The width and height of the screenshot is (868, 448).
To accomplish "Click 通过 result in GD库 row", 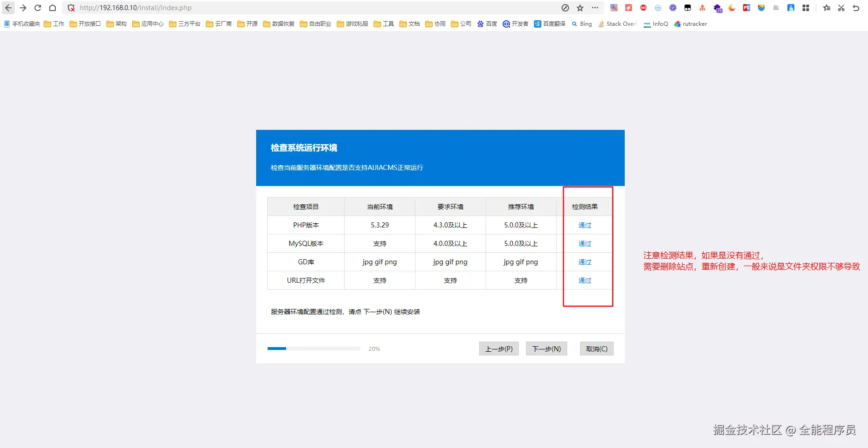I will (585, 262).
